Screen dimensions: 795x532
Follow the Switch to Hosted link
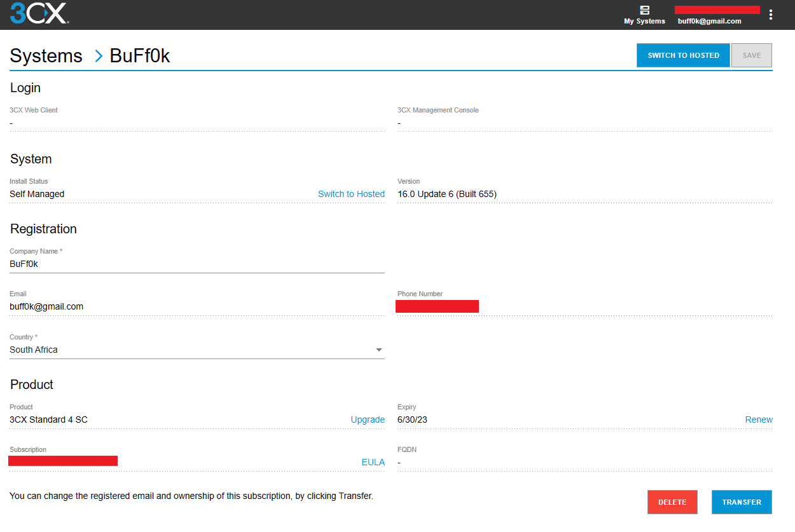point(351,194)
